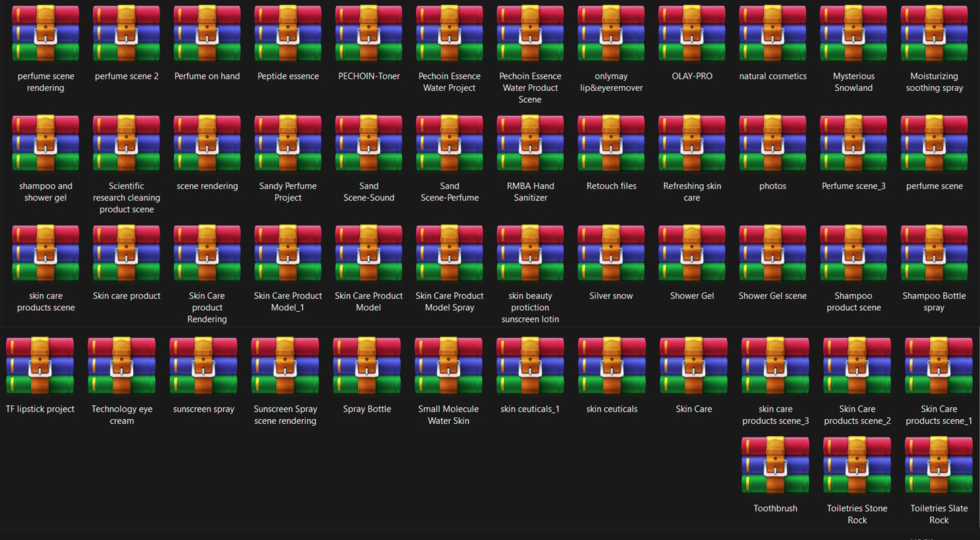Select the 'Shampoo product scene' file name
Viewport: 980px width, 540px height.
click(x=853, y=302)
